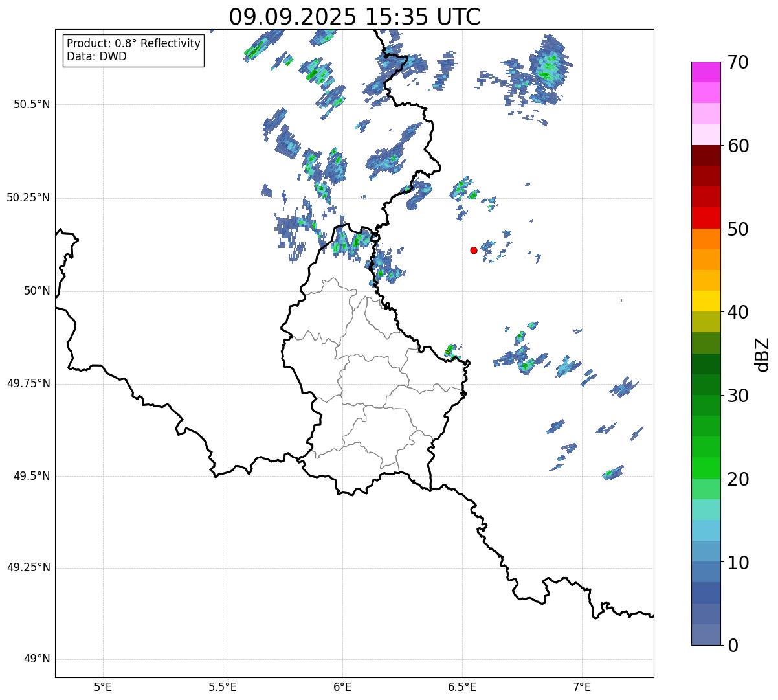Click the dark maroon swatch below 60
Viewport: 778px width, 700px height.
(x=706, y=155)
